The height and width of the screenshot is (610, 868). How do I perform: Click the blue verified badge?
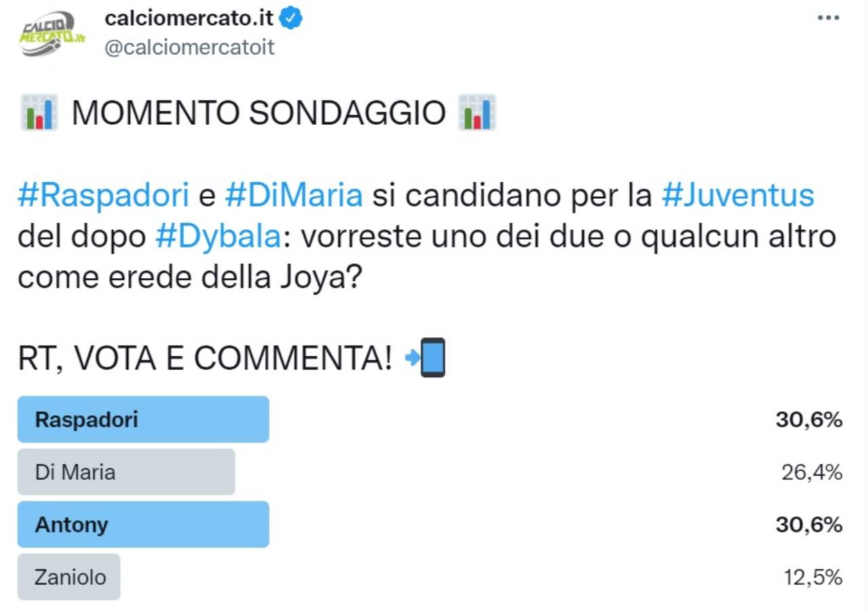[291, 19]
